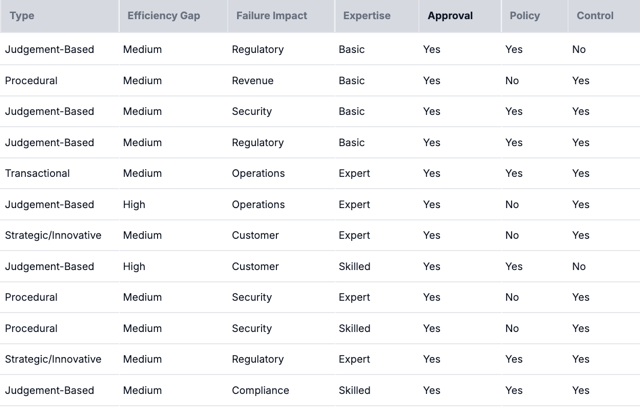Sort by the Type column header
The width and height of the screenshot is (640, 407).
coord(22,16)
